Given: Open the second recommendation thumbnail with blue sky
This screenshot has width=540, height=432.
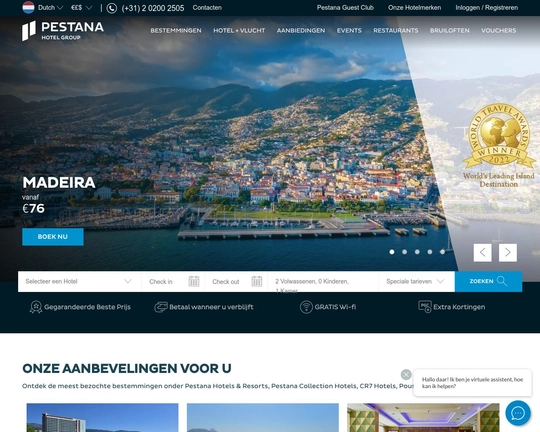Looking at the screenshot, I should pyautogui.click(x=263, y=418).
